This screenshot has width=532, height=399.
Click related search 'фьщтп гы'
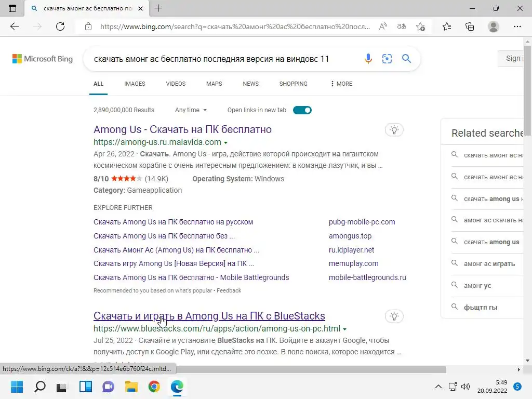click(481, 307)
